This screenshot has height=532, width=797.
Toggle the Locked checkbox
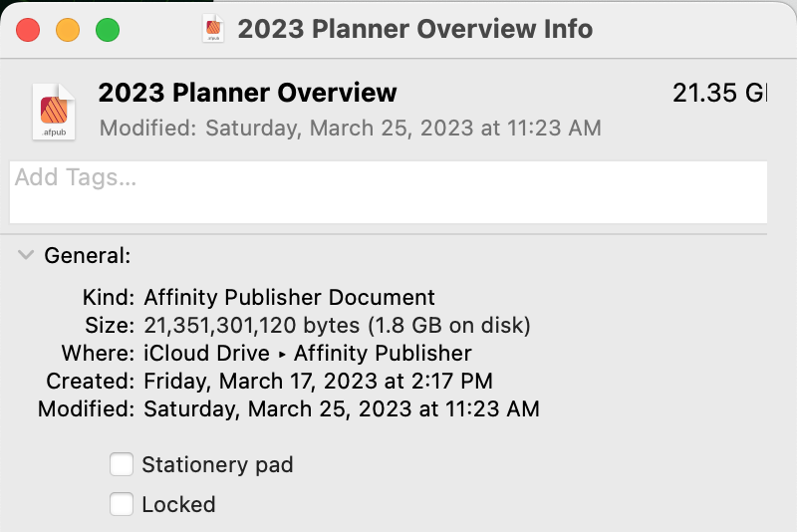pyautogui.click(x=122, y=504)
